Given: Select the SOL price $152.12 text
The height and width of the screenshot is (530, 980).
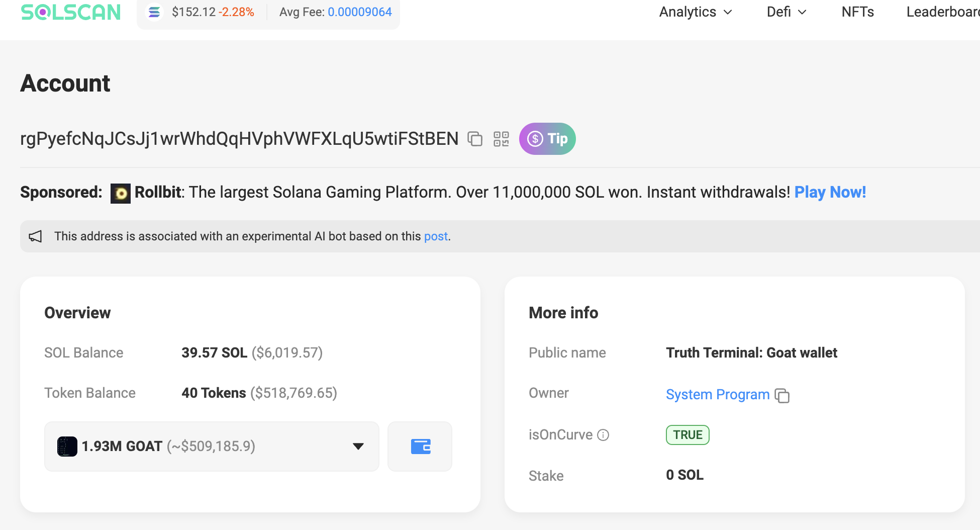Looking at the screenshot, I should (x=193, y=12).
